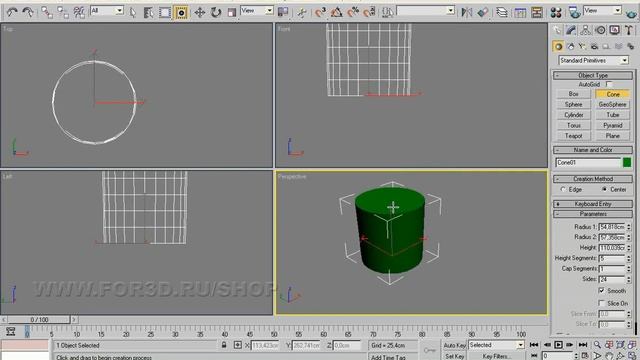Switch to the Motion panel tab
The image size is (640, 360).
pos(600,30)
